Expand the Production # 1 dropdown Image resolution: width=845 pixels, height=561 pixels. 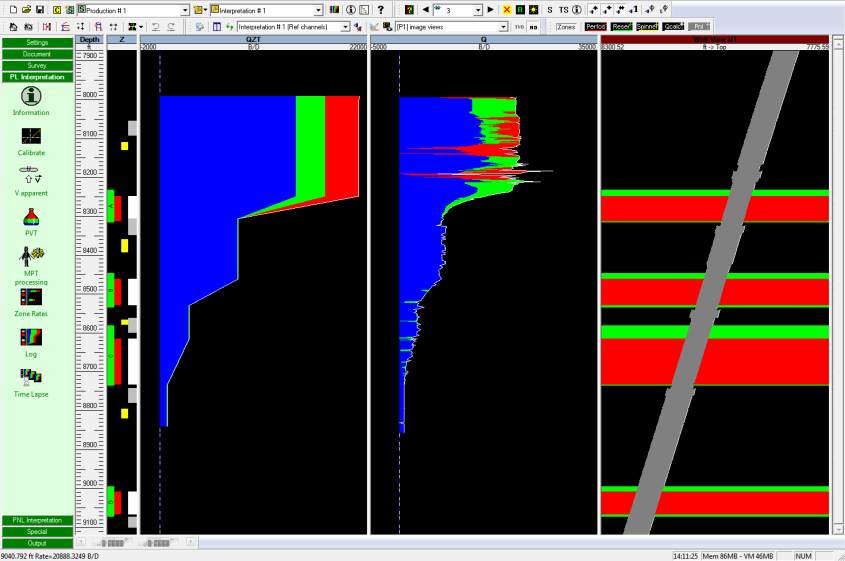coord(184,9)
